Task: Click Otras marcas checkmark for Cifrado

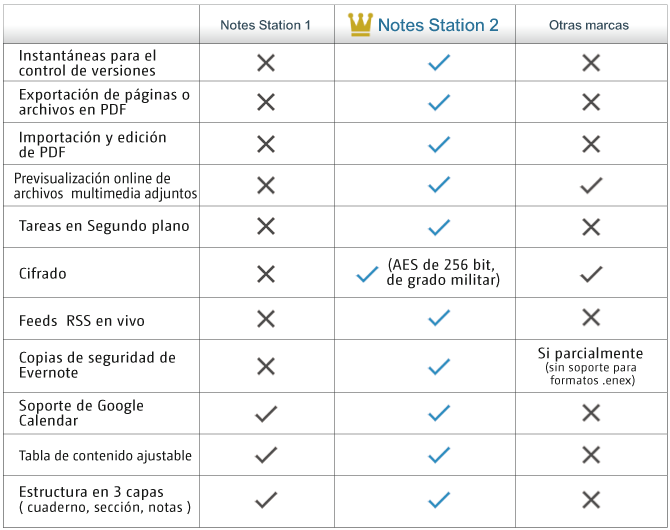Action: point(591,273)
